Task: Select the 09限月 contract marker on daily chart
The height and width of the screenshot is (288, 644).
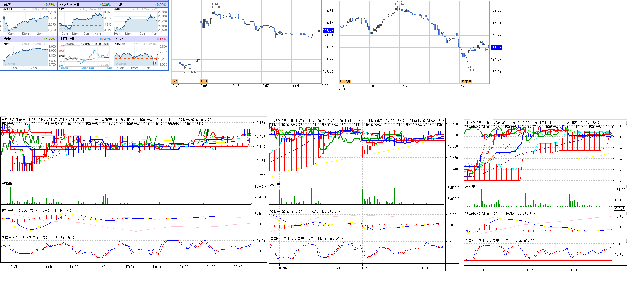Action: (345, 81)
